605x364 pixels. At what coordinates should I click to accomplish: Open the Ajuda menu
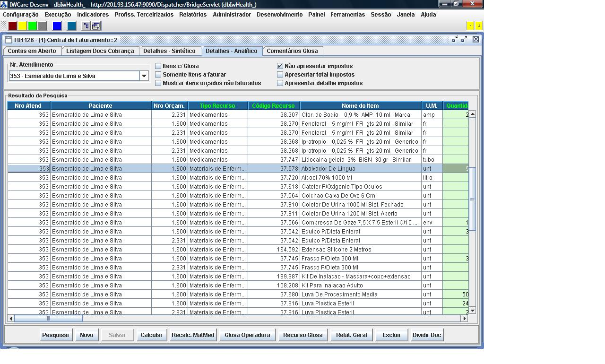tap(428, 15)
